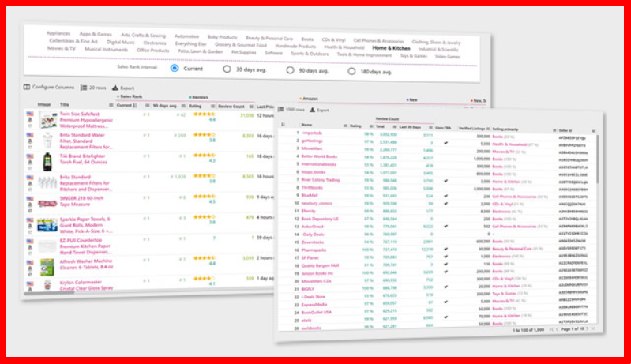
Task: Open Selling primarily column menu icon
Action: pyautogui.click(x=554, y=130)
